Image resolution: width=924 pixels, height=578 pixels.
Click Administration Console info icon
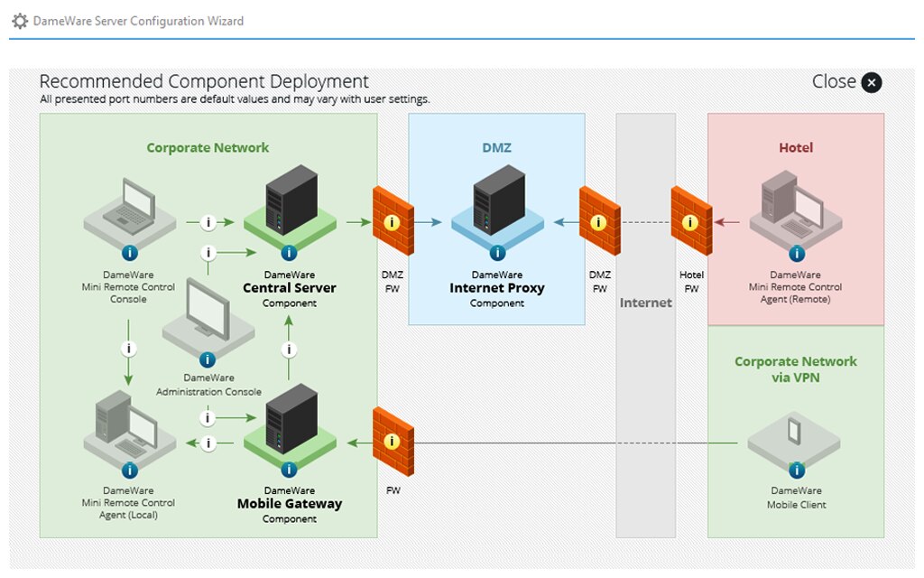[x=208, y=359]
